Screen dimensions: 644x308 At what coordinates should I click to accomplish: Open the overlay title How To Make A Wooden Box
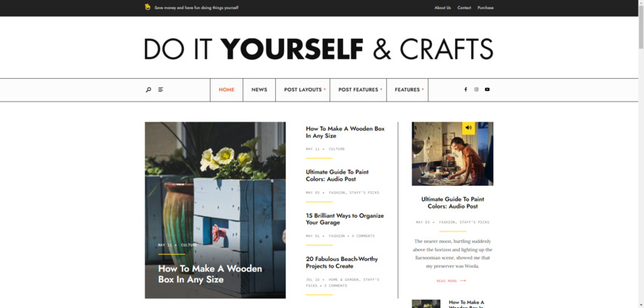point(210,274)
